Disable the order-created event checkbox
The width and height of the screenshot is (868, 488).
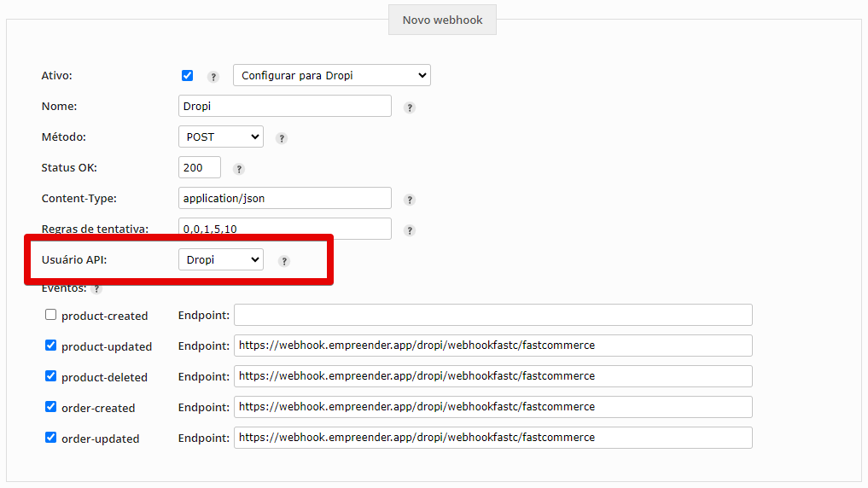[x=51, y=407]
